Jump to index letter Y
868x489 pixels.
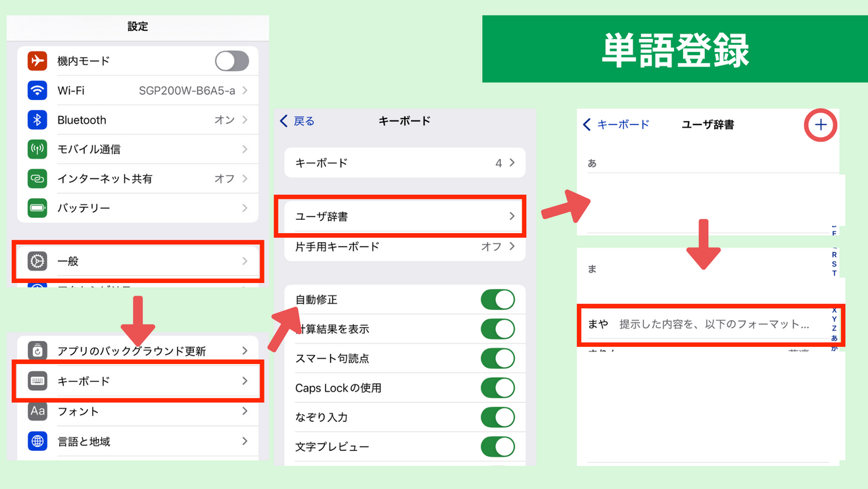coord(834,319)
